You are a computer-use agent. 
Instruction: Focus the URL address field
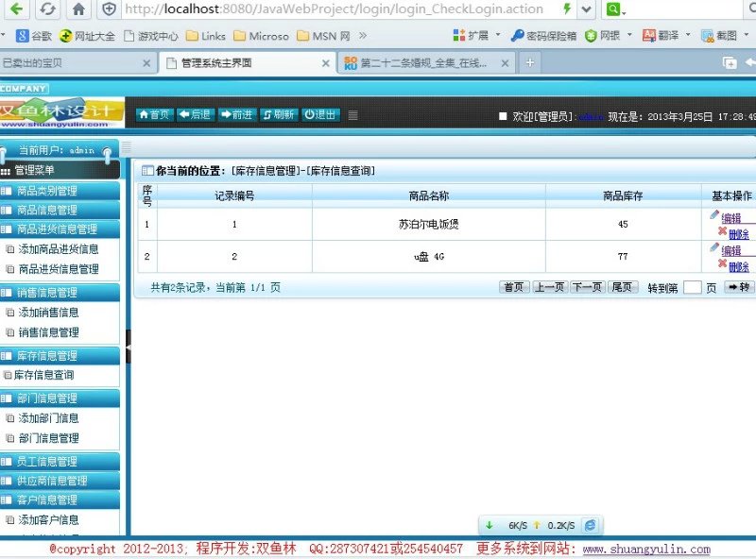click(x=334, y=8)
